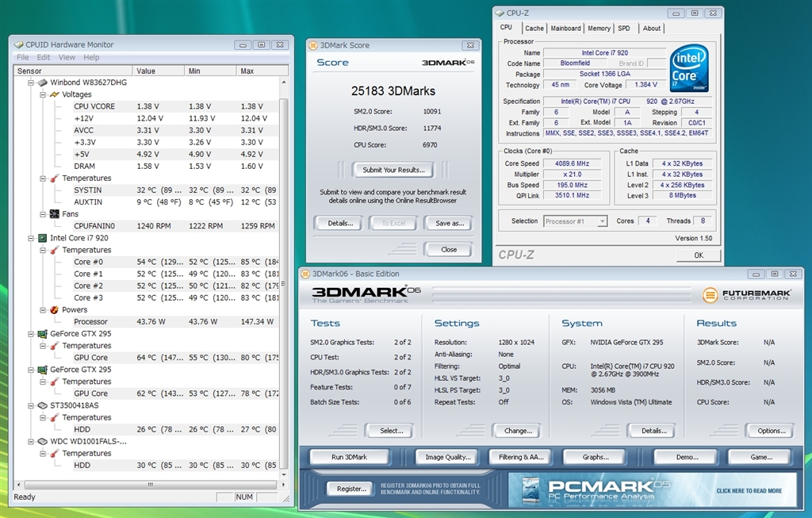Viewport: 812px width, 518px height.
Task: Click the first GeForce GTX 295 card icon
Action: coord(43,334)
